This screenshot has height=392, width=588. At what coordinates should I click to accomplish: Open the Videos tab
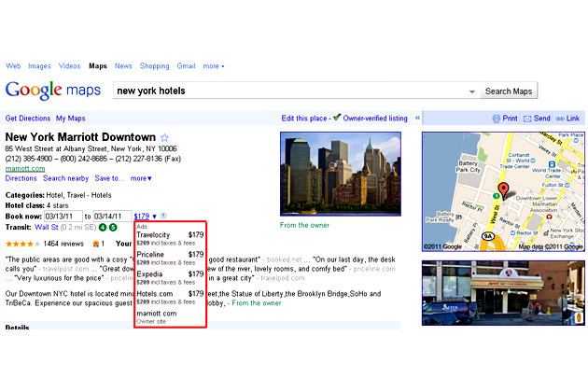point(69,66)
